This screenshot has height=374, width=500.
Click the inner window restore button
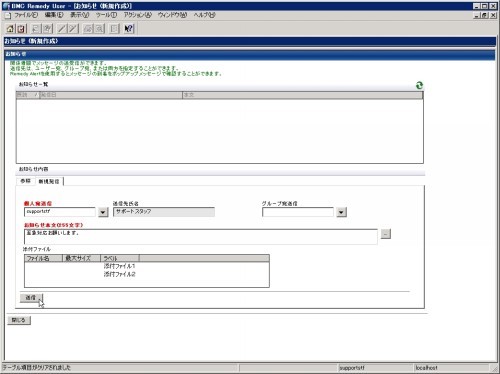485,15
